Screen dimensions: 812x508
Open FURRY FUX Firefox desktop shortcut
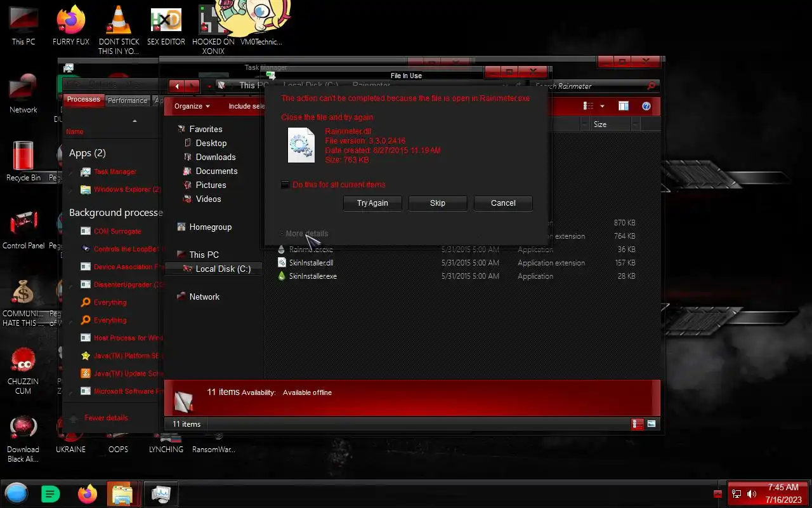tap(71, 25)
